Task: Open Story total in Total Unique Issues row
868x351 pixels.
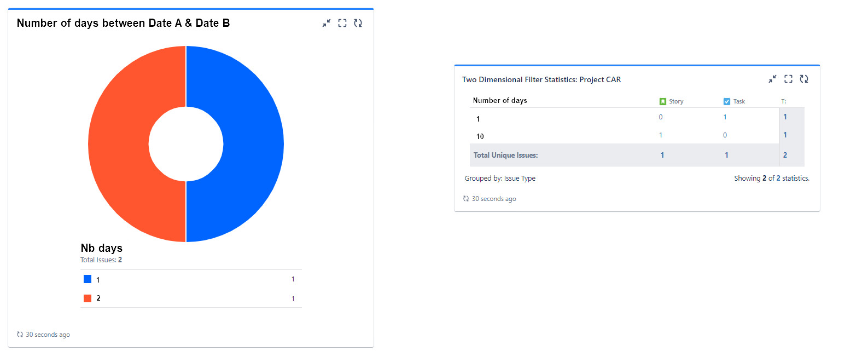Action: (662, 155)
